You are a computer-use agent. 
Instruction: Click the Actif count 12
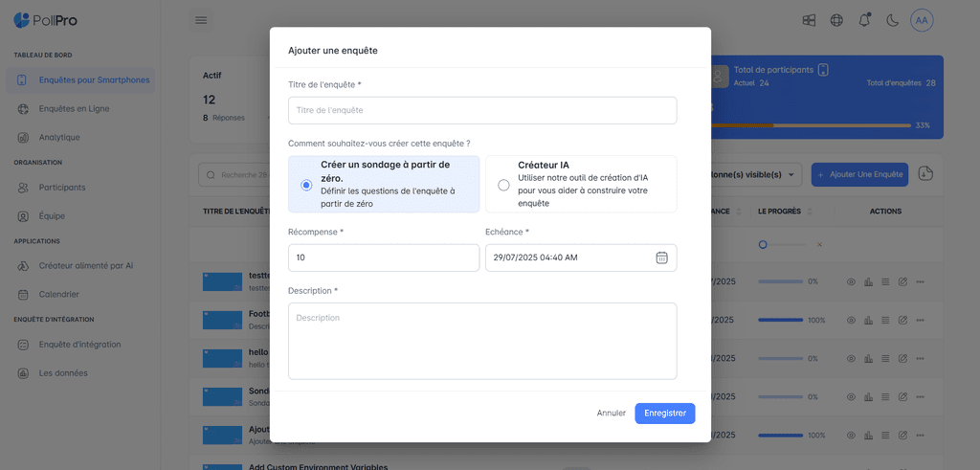210,100
